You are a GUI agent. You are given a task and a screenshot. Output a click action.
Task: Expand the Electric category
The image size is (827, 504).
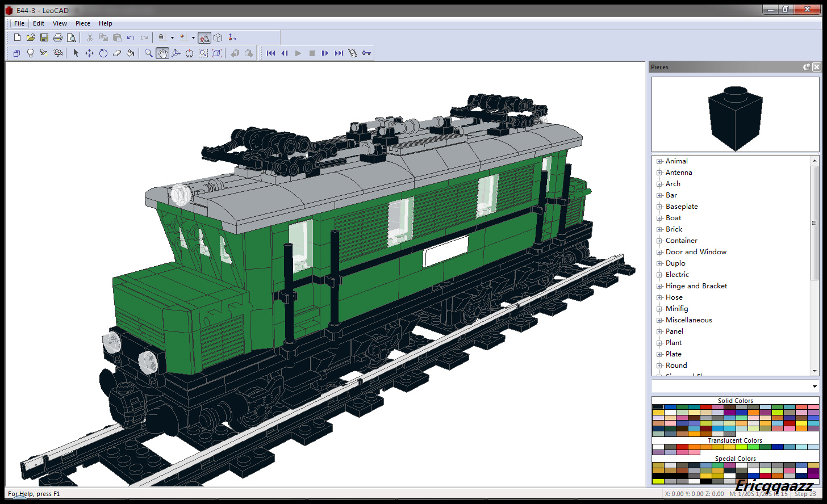click(x=658, y=274)
